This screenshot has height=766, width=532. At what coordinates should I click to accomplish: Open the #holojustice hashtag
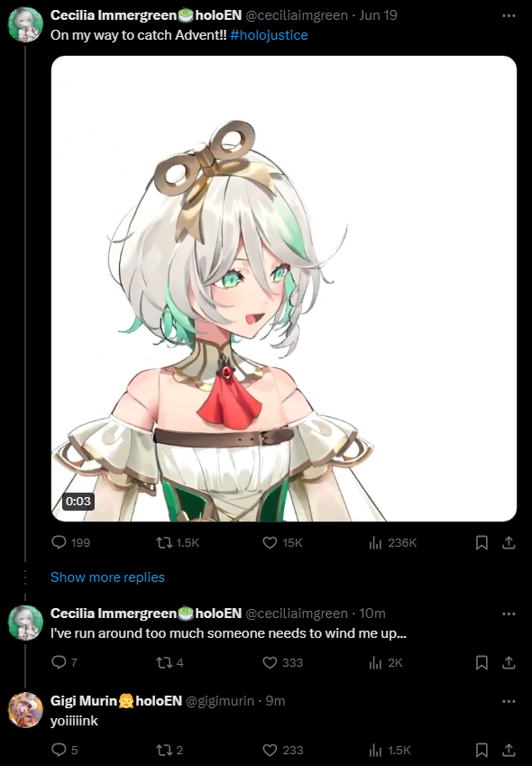(269, 35)
